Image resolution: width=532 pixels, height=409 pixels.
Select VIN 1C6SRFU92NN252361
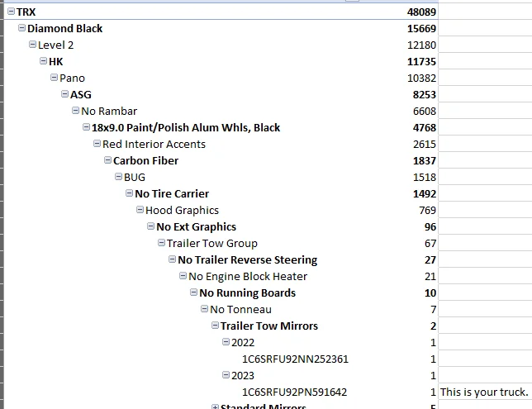click(x=295, y=359)
